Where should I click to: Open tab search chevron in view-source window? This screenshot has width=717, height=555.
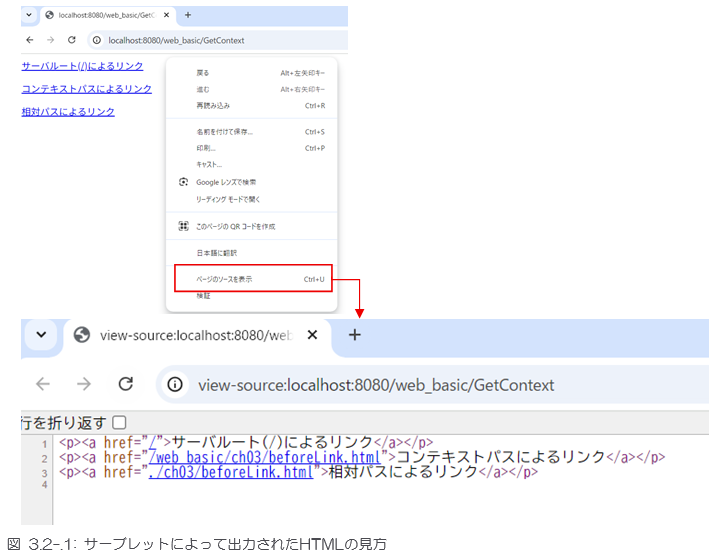[x=41, y=335]
